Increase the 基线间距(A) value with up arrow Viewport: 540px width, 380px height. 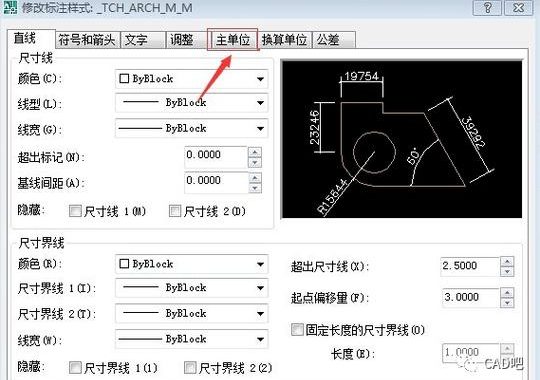click(255, 177)
